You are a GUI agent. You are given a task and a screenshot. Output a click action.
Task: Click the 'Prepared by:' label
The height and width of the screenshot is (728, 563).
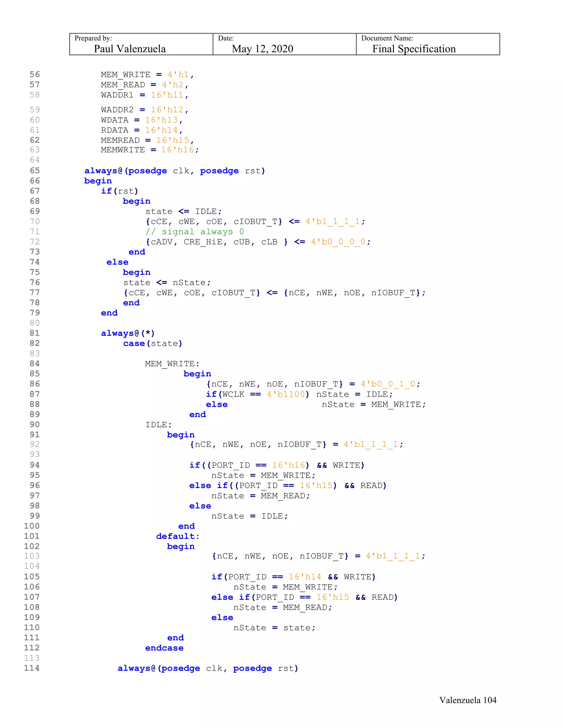[x=93, y=38]
